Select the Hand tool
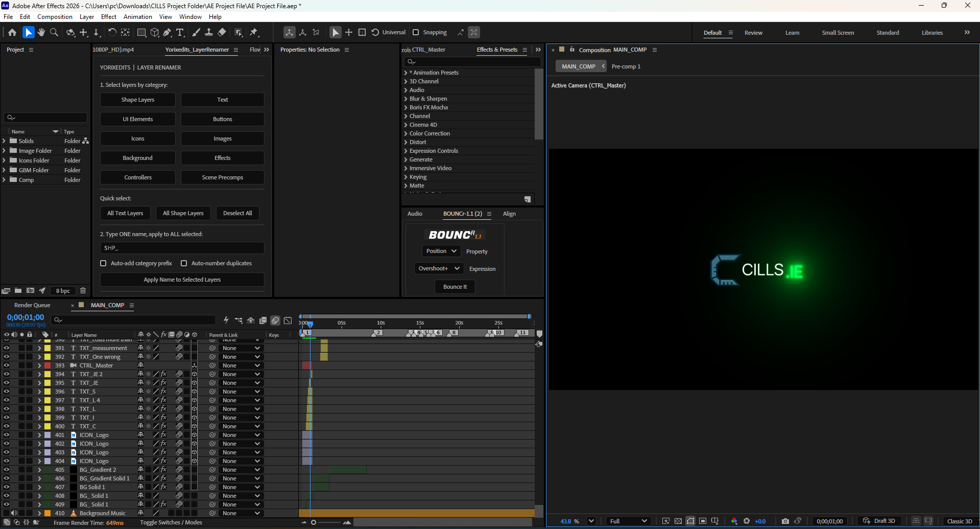This screenshot has width=980, height=529. (x=41, y=32)
